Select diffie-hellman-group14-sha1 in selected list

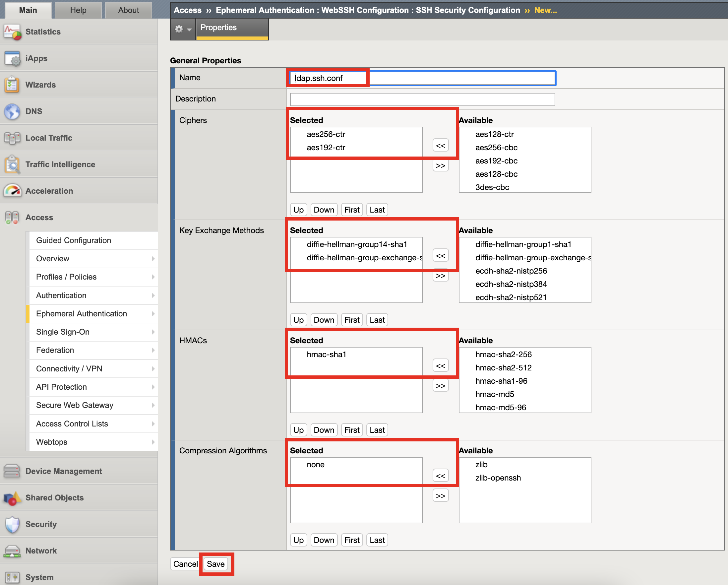[x=356, y=244]
